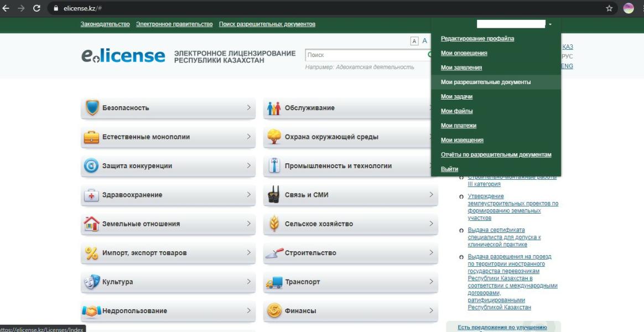This screenshot has height=332, width=644.
Task: Go back with the browser back arrow
Action: click(6, 8)
